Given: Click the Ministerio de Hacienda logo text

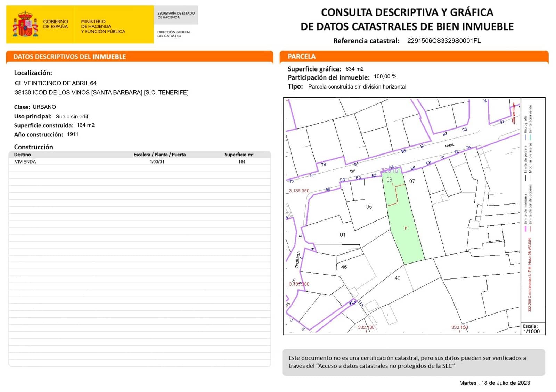Looking at the screenshot, I should pyautogui.click(x=103, y=26).
